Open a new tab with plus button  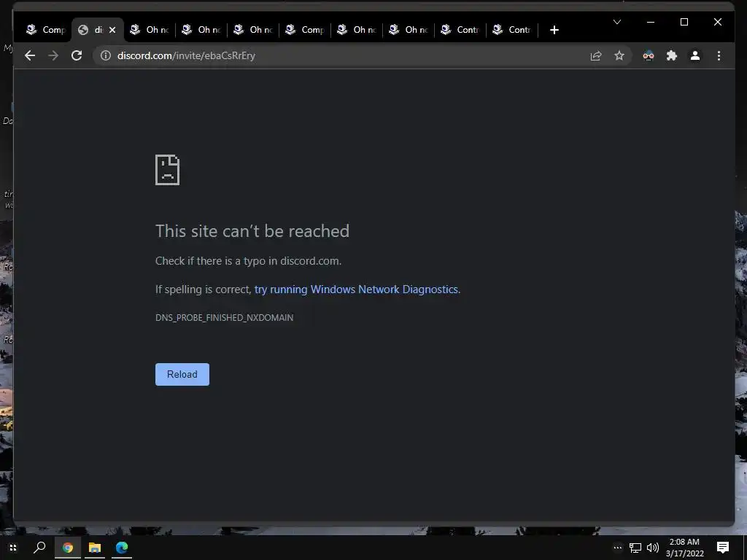(x=554, y=30)
